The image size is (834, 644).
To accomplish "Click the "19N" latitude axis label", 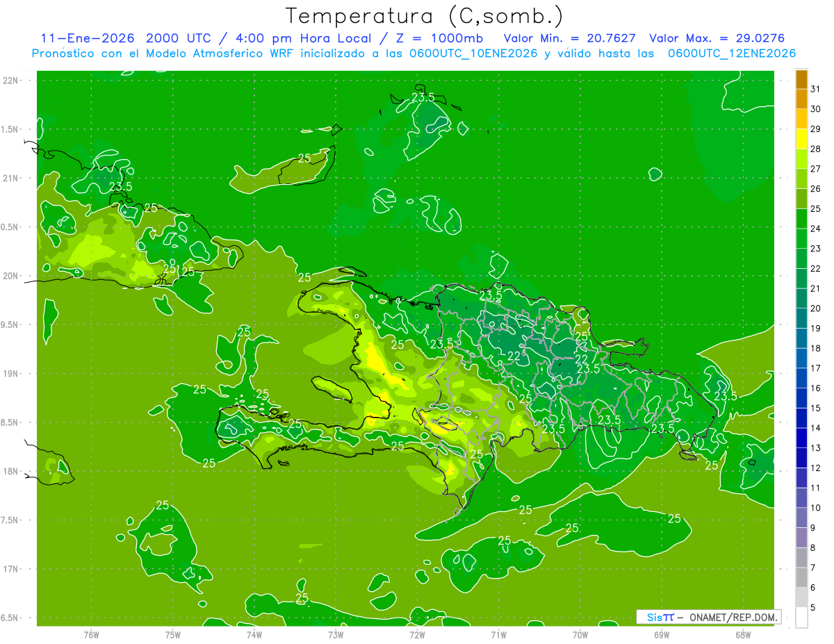I will coord(12,374).
